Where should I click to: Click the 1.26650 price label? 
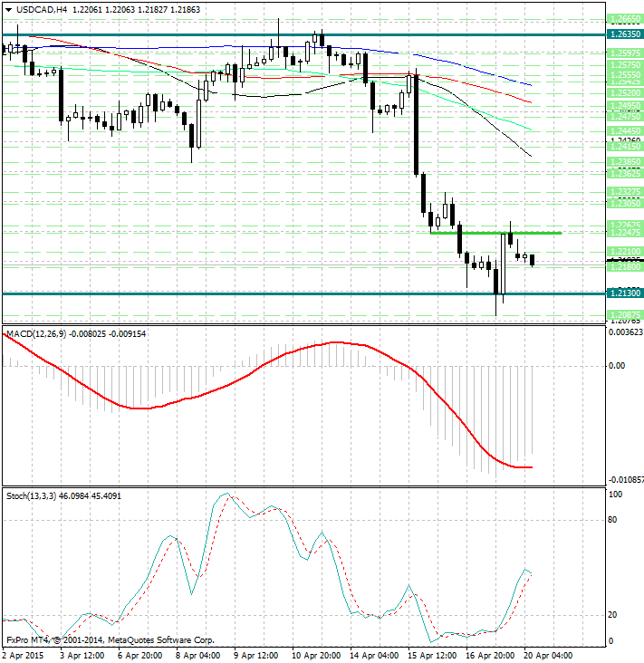click(x=625, y=19)
